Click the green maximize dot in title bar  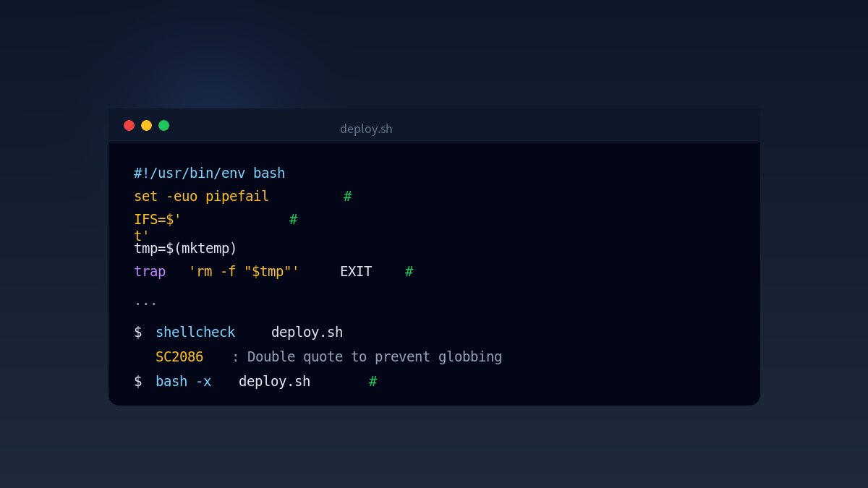(x=163, y=125)
